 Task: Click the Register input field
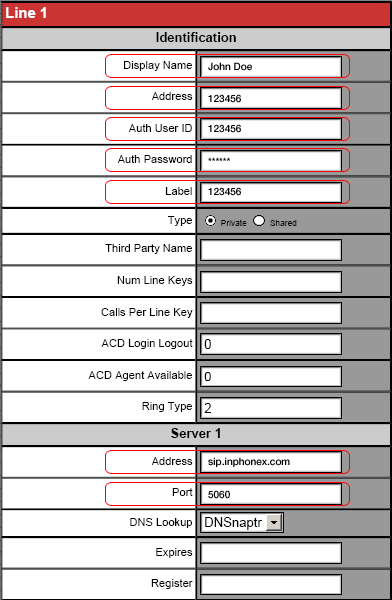[x=271, y=585]
